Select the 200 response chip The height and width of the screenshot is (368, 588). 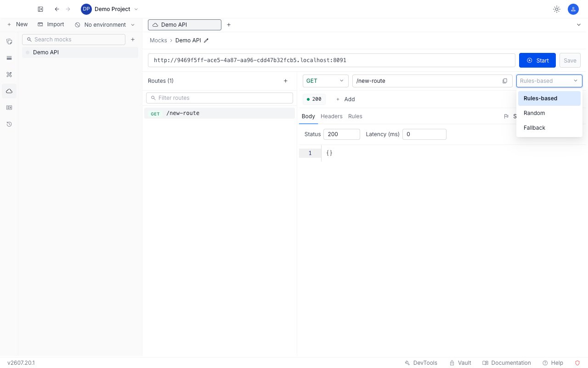click(314, 99)
